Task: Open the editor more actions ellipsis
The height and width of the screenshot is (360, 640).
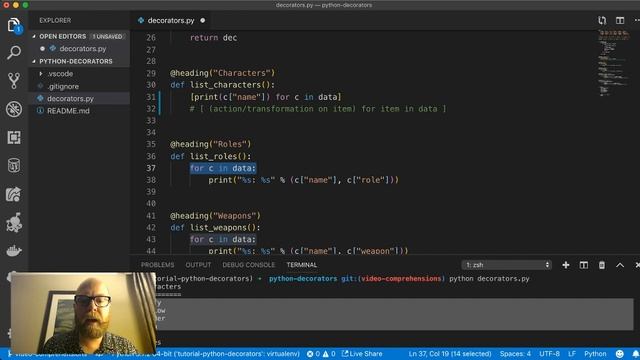Action: [x=636, y=20]
